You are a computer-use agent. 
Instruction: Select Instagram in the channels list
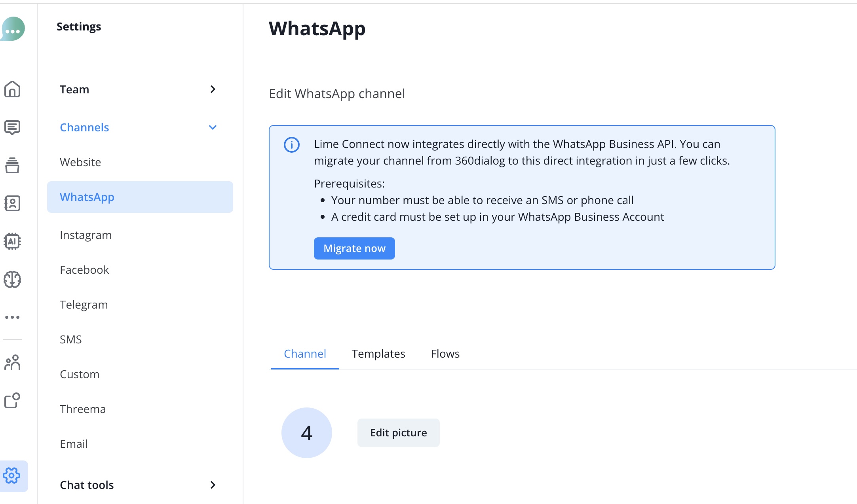[86, 235]
